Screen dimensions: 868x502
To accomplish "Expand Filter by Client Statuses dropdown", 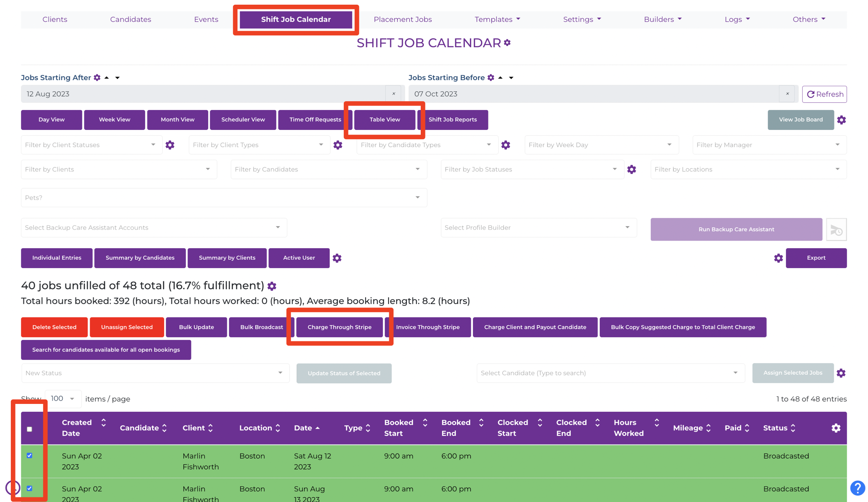I will 91,145.
